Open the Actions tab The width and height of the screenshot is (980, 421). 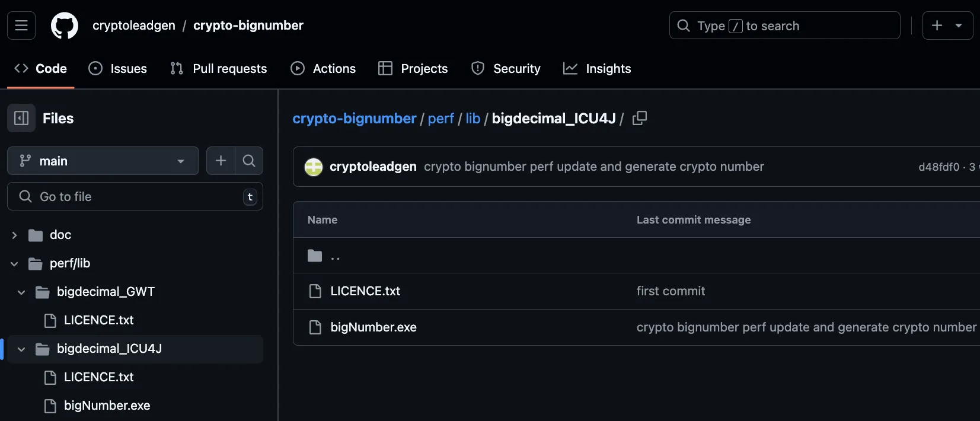323,69
